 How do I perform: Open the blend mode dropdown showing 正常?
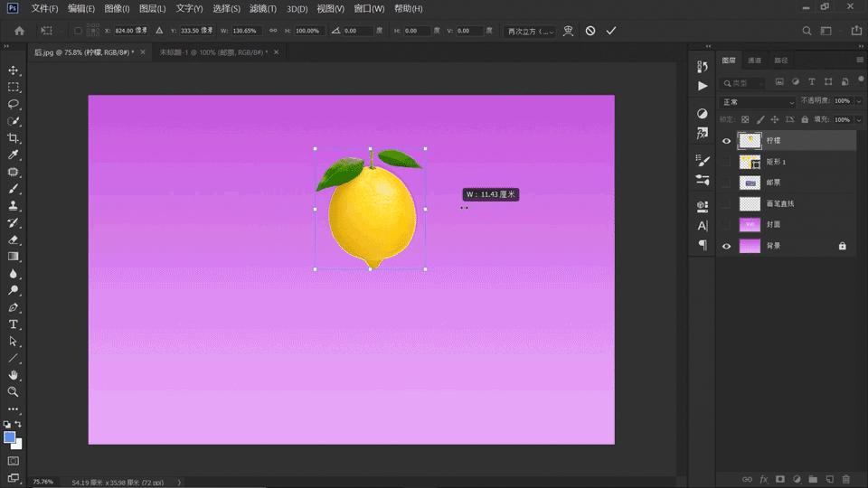(x=758, y=102)
